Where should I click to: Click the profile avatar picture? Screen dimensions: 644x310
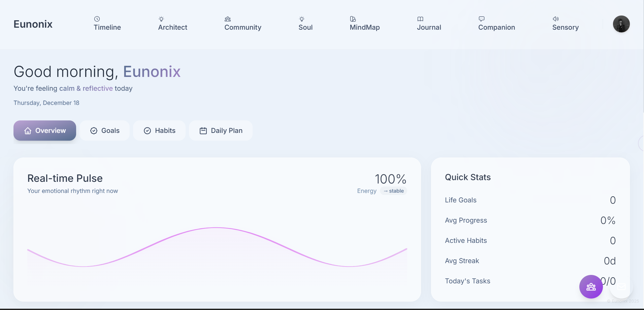tap(621, 24)
